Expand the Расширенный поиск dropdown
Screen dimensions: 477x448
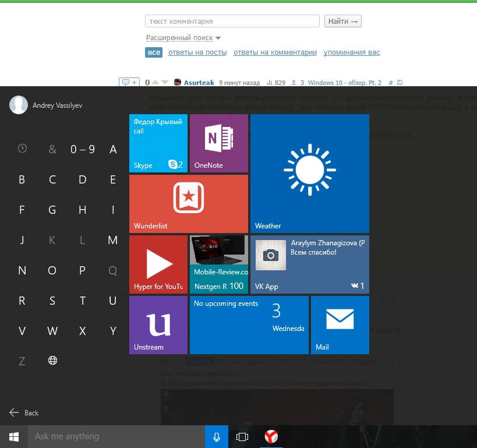[x=183, y=38]
